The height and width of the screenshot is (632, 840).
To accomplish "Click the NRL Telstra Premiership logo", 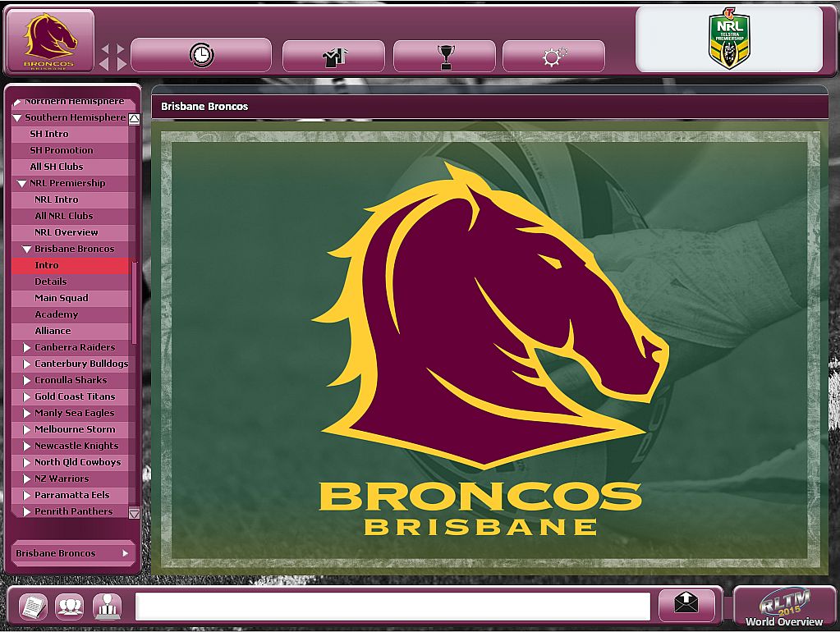I will click(729, 39).
